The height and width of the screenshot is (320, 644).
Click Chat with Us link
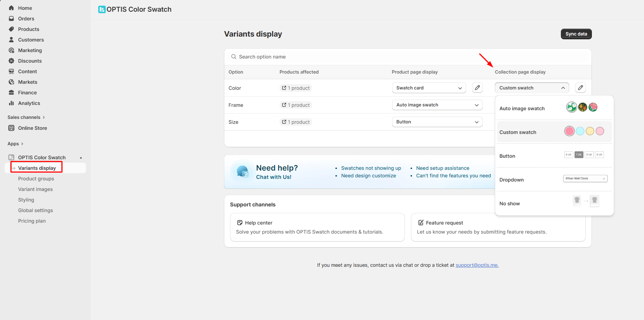click(274, 177)
